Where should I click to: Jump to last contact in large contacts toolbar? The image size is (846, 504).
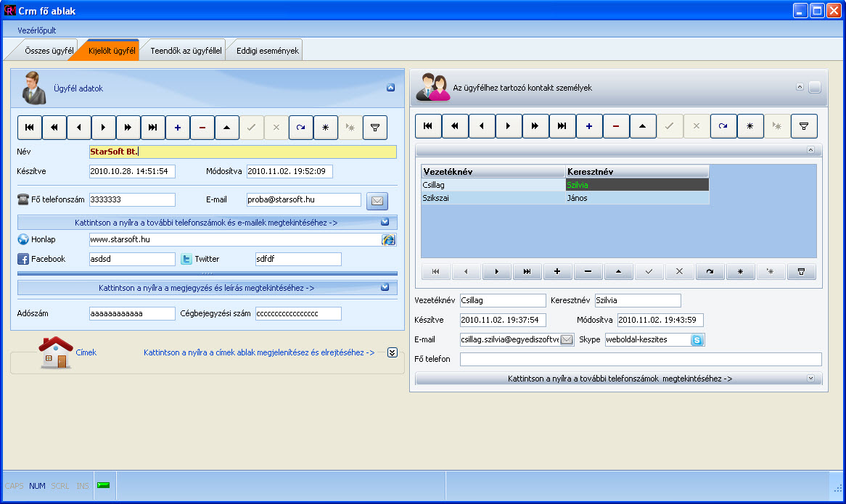pos(562,126)
